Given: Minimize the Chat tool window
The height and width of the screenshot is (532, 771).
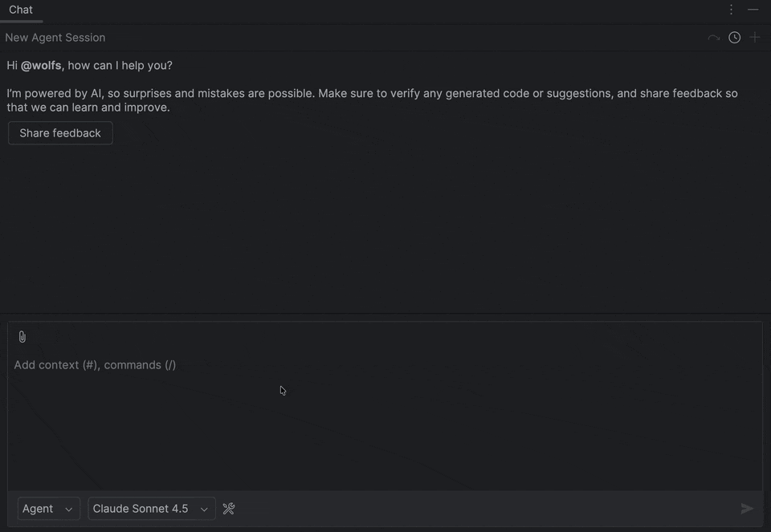Looking at the screenshot, I should pos(753,10).
